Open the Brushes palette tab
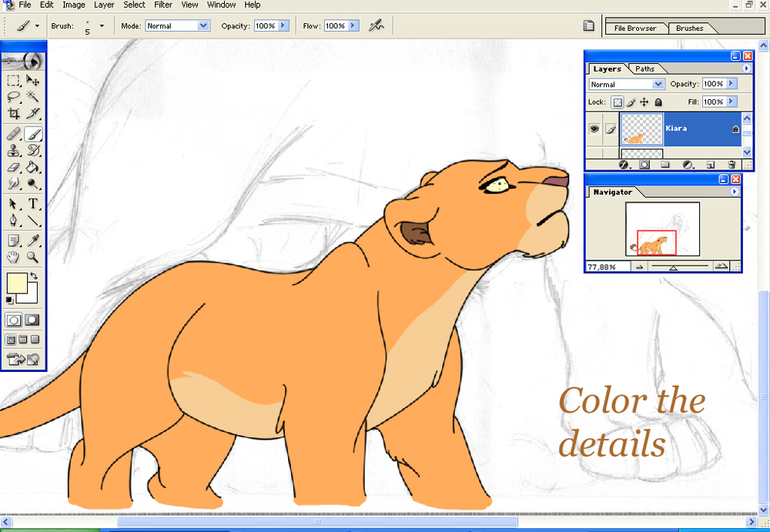The image size is (770, 532). tap(689, 28)
